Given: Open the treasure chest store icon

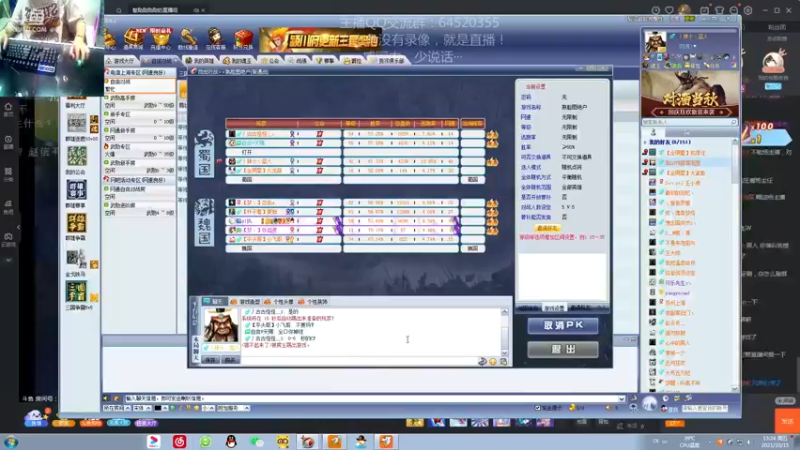Looking at the screenshot, I should [x=134, y=39].
